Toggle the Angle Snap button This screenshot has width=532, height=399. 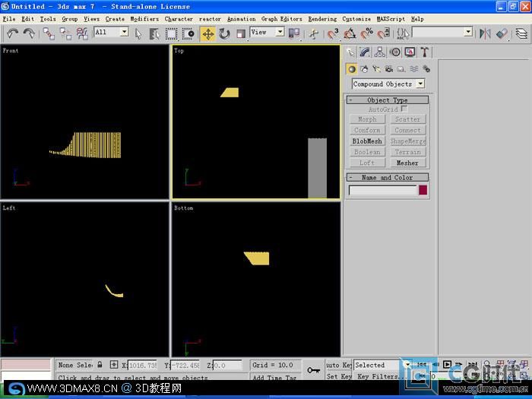click(x=350, y=33)
